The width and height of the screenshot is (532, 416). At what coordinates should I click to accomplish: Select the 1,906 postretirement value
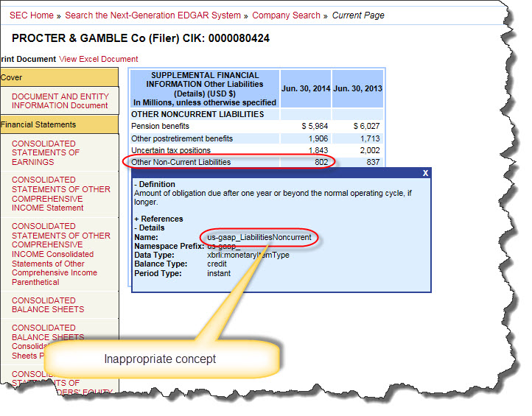(x=318, y=138)
